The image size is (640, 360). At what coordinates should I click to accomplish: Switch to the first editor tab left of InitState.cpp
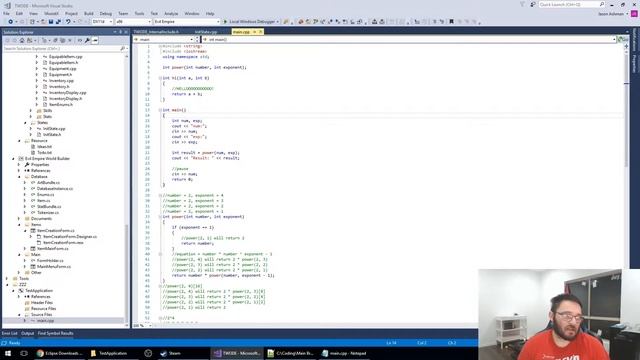point(156,32)
